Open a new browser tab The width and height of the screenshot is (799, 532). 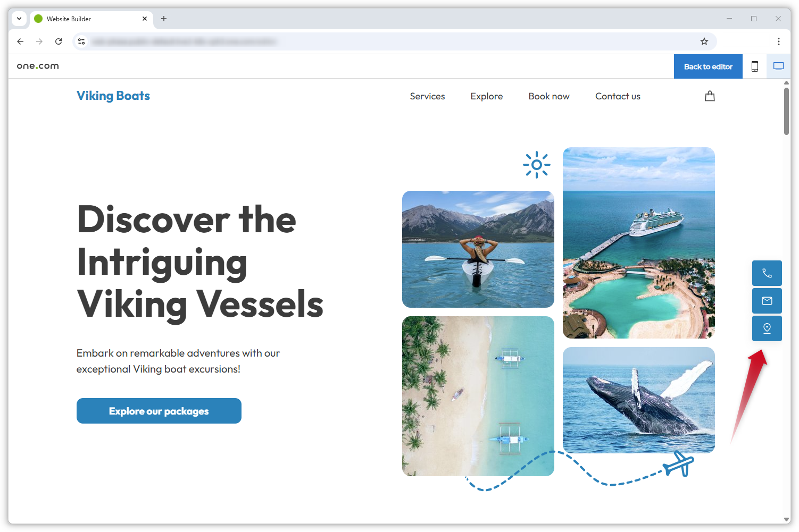(x=164, y=19)
